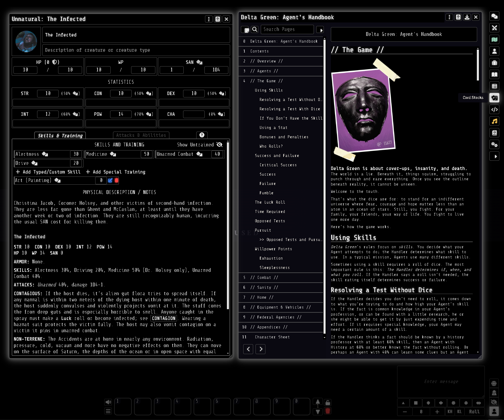Open the Playlists music sidebar tab
The height and width of the screenshot is (420, 504).
pos(494,121)
